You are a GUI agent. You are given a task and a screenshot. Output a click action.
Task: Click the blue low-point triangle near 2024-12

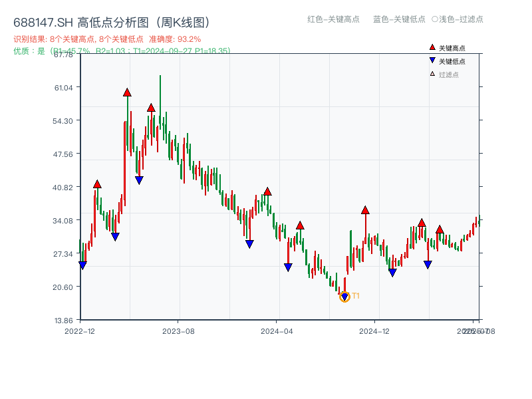[392, 272]
